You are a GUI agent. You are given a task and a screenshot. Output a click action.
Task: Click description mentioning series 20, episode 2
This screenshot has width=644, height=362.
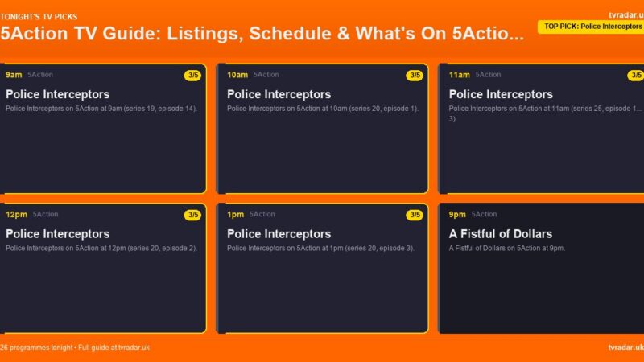tap(101, 249)
